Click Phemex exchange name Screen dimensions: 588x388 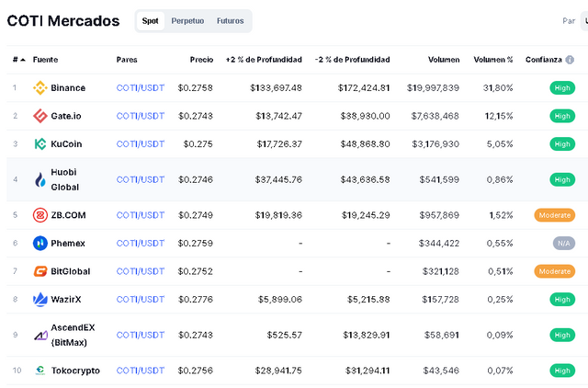(x=68, y=243)
